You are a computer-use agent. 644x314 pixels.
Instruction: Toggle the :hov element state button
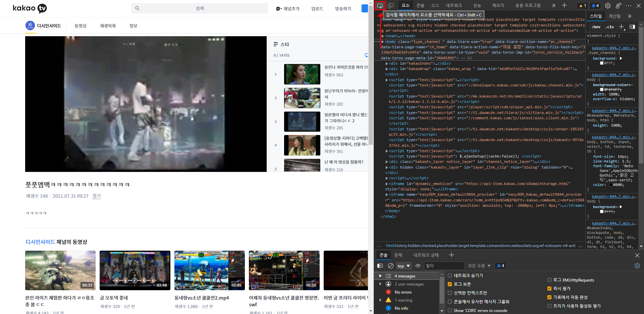(x=596, y=27)
